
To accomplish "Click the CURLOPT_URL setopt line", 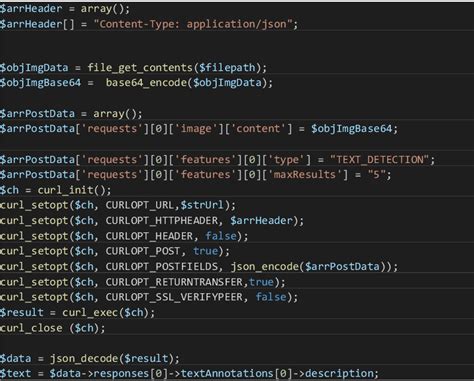I will tap(118, 205).
